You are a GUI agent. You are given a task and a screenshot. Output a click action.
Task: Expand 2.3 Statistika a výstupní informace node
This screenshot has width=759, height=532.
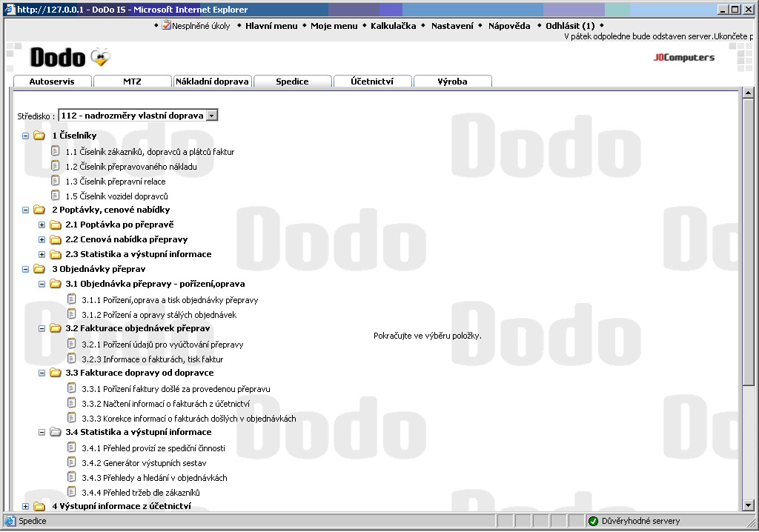pos(42,255)
